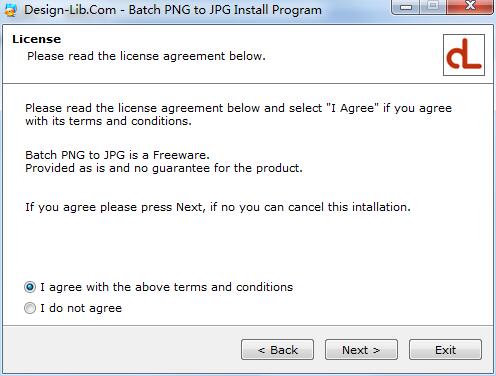The image size is (496, 376).
Task: Click the red dL logo image
Action: point(464,55)
